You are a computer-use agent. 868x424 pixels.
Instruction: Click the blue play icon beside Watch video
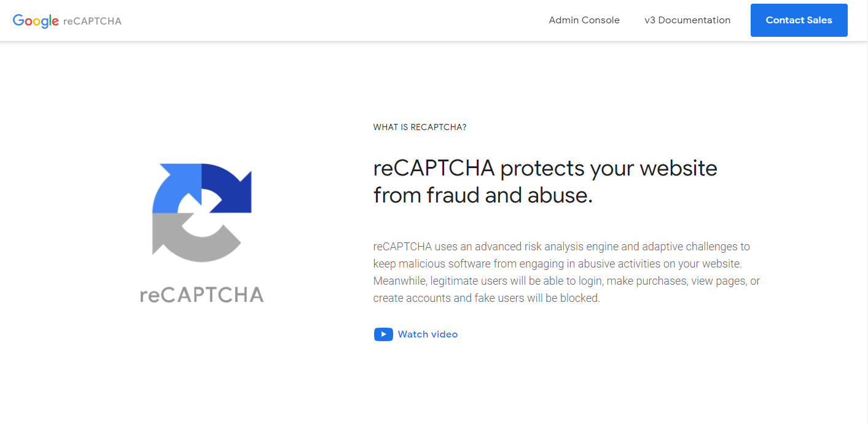tap(383, 334)
